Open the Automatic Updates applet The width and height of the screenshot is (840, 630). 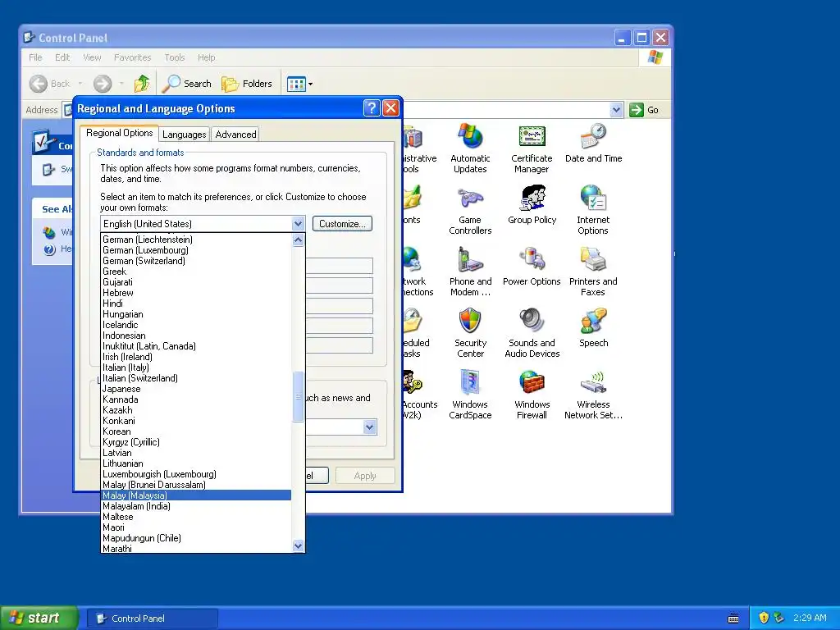coord(470,148)
